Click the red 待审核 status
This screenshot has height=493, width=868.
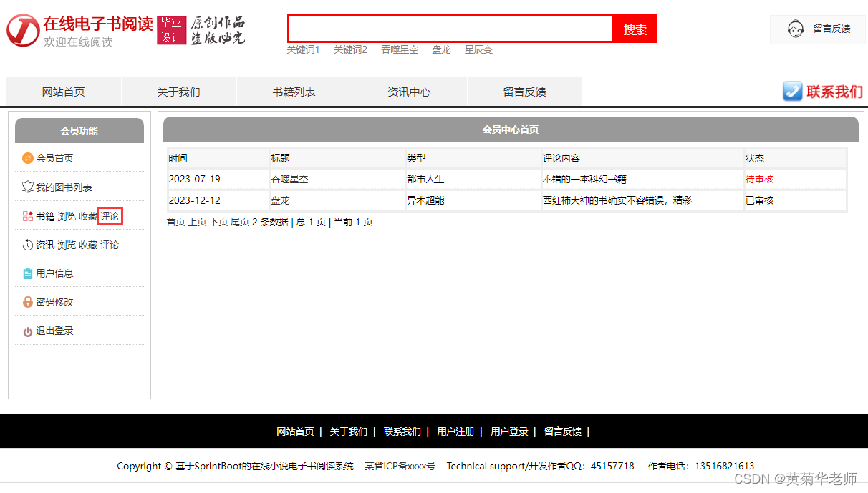(x=759, y=179)
